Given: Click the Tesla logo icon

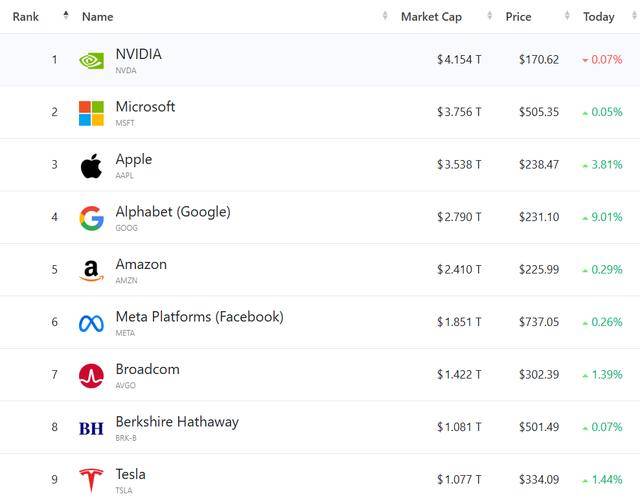Looking at the screenshot, I should pos(91,481).
